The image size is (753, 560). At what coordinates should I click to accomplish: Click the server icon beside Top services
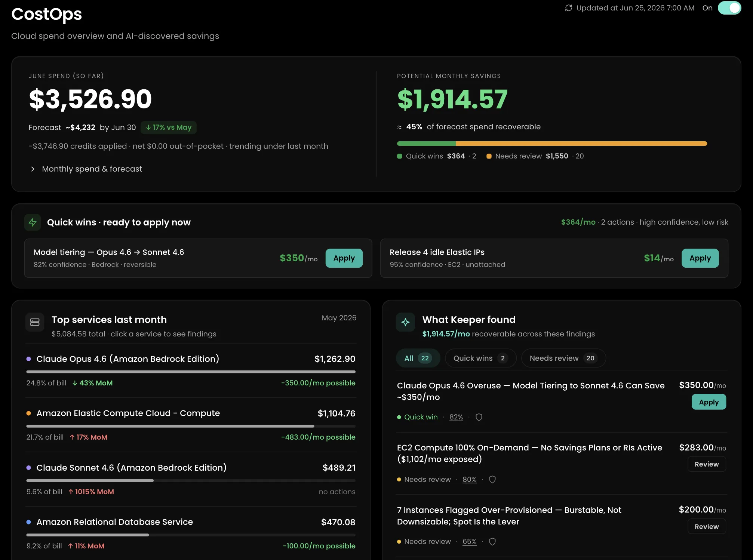point(35,322)
